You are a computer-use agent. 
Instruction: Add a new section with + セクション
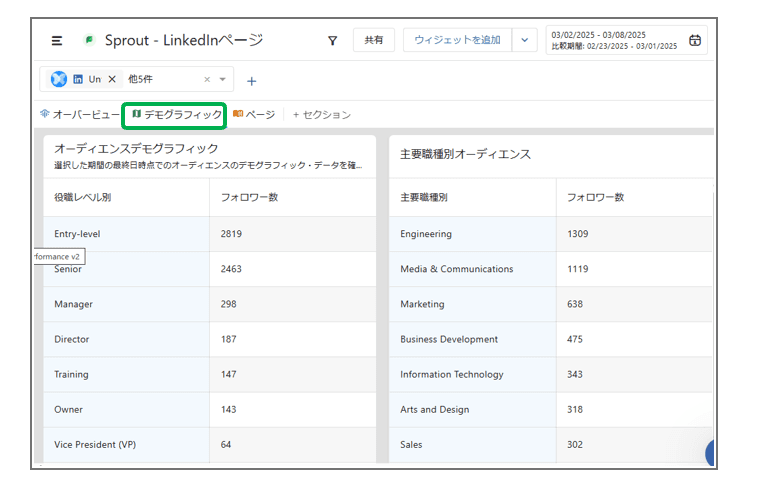321,115
